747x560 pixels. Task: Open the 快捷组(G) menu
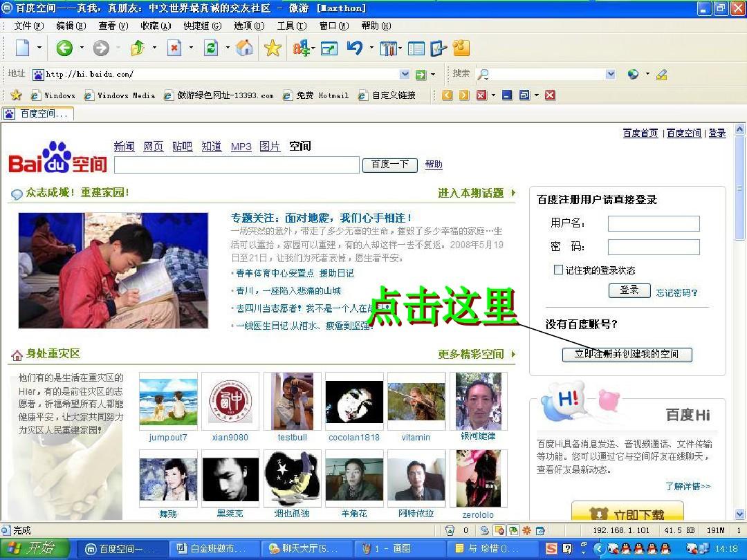tap(203, 26)
